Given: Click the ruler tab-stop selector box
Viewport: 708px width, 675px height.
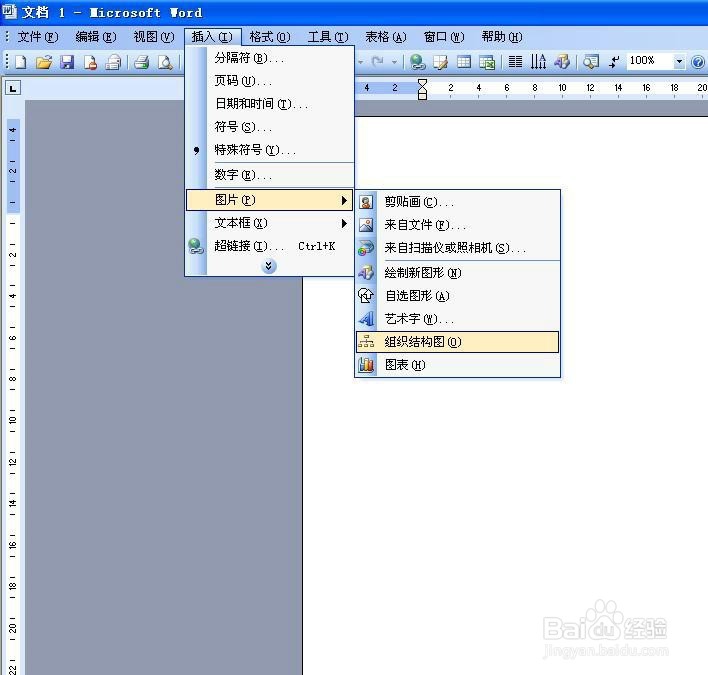Looking at the screenshot, I should [x=13, y=88].
